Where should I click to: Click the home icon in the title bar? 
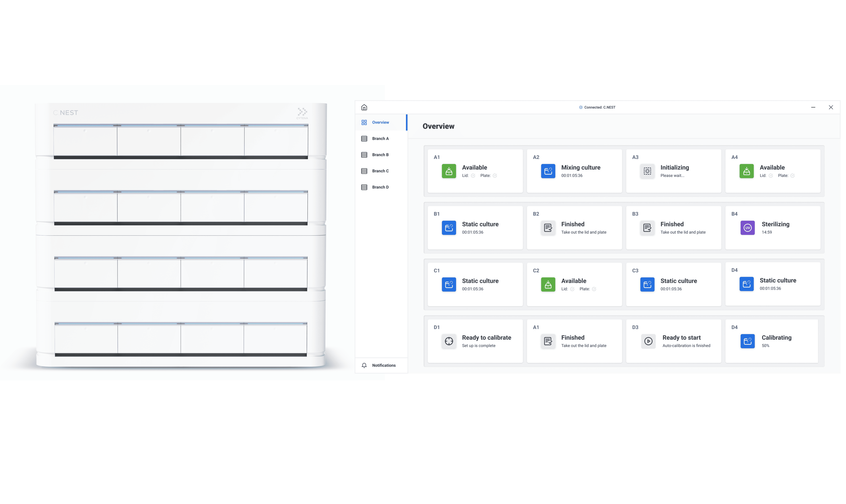(x=364, y=107)
